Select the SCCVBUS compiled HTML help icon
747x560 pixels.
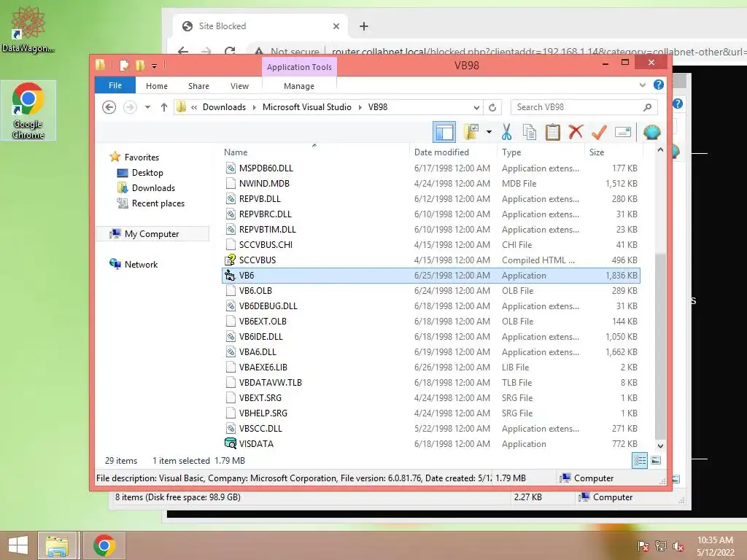230,260
